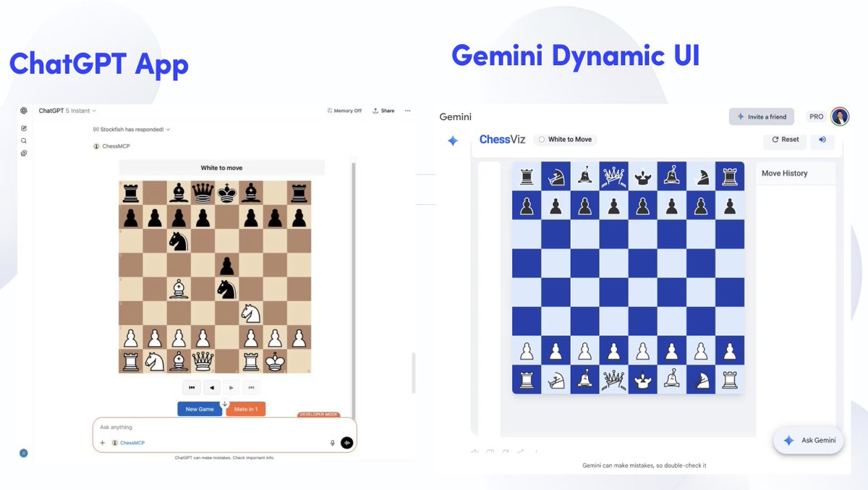Click the Gemini title text

[456, 117]
